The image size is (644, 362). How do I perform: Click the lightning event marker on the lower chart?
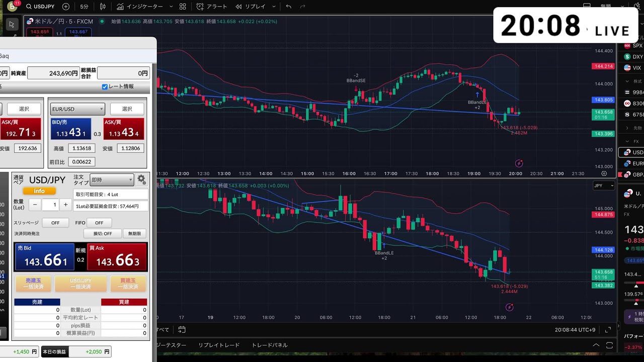(x=509, y=307)
